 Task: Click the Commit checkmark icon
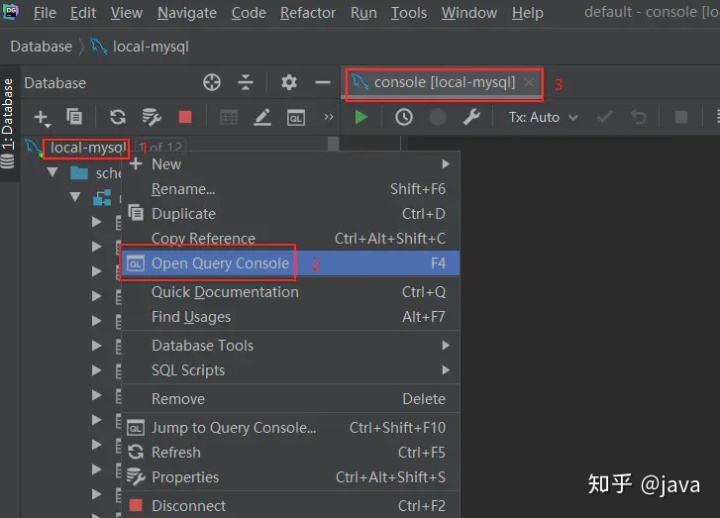coord(604,118)
